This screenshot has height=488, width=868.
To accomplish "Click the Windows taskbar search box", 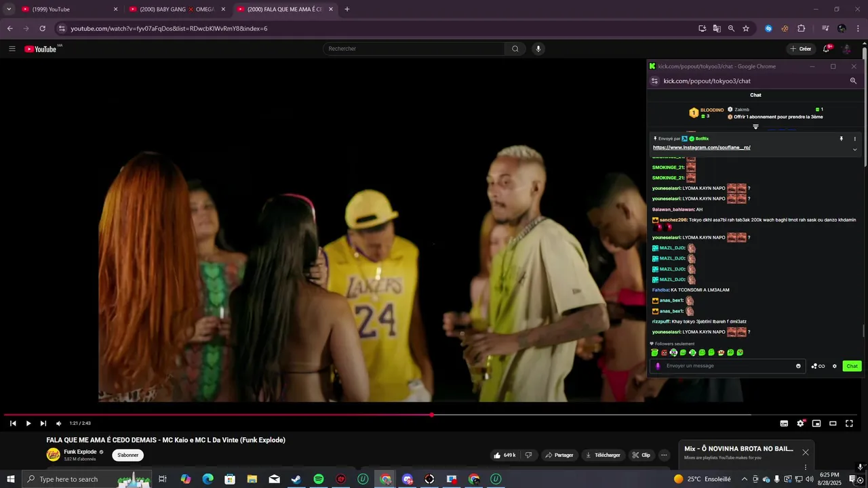I will (x=87, y=479).
